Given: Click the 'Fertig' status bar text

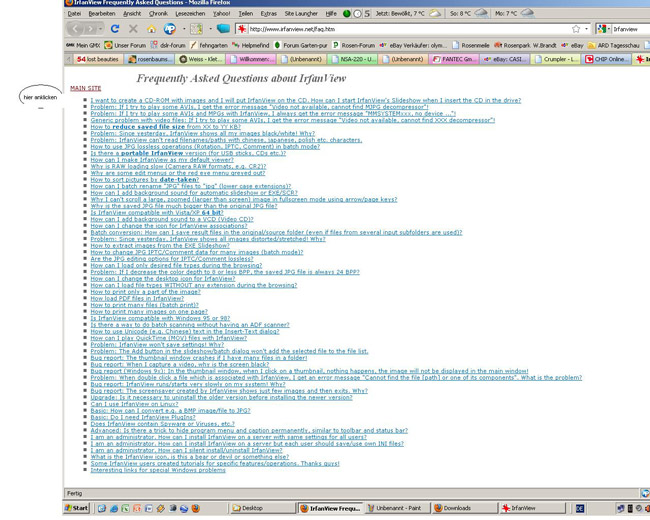Looking at the screenshot, I should [x=75, y=493].
